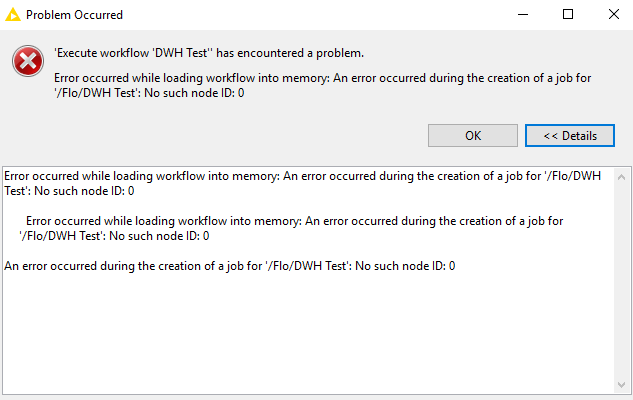633x400 pixels.
Task: Click the details scrollbar down arrow
Action: [622, 385]
